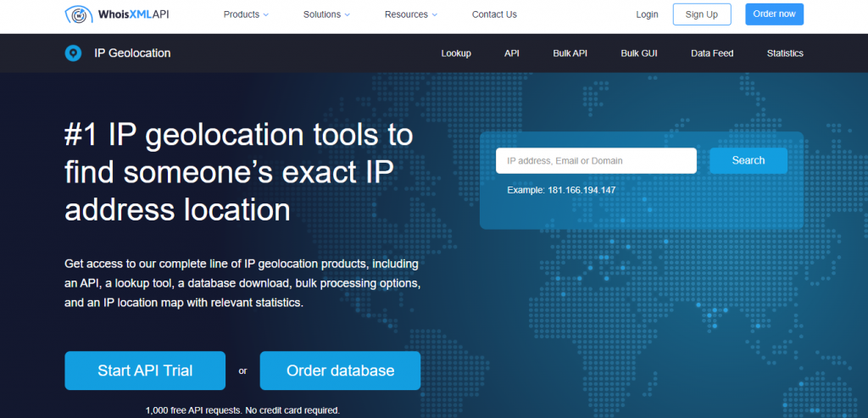The image size is (868, 418).
Task: Navigate to the Data Feed tab
Action: (x=712, y=53)
